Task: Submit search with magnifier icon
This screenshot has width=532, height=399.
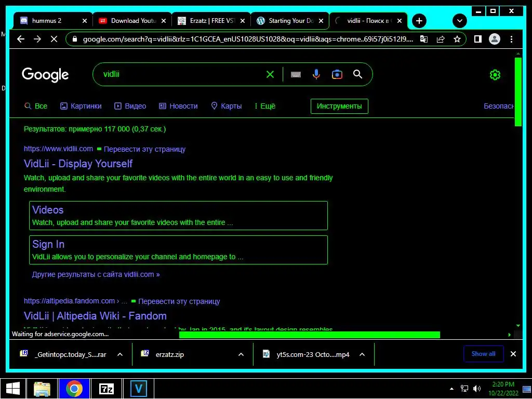Action: pyautogui.click(x=357, y=74)
